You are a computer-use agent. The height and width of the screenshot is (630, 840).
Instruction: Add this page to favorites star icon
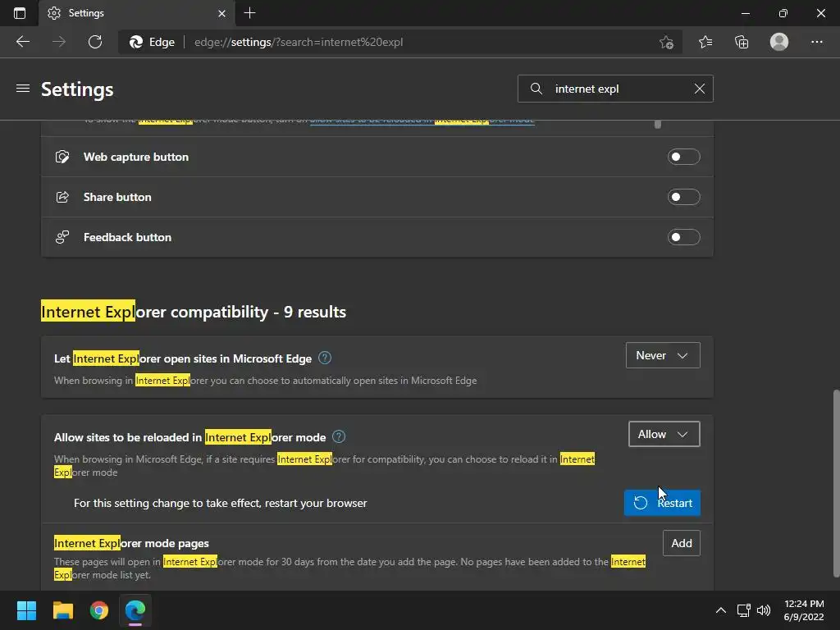(666, 42)
